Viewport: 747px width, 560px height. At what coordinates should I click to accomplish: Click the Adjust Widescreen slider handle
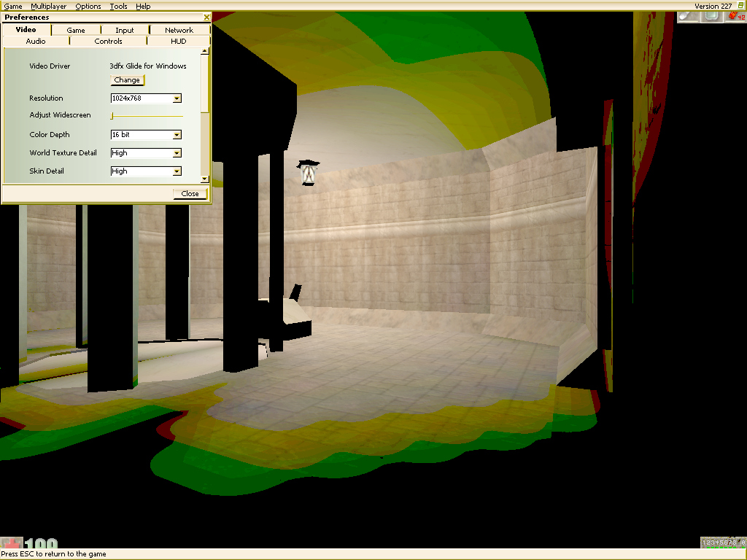(x=112, y=116)
